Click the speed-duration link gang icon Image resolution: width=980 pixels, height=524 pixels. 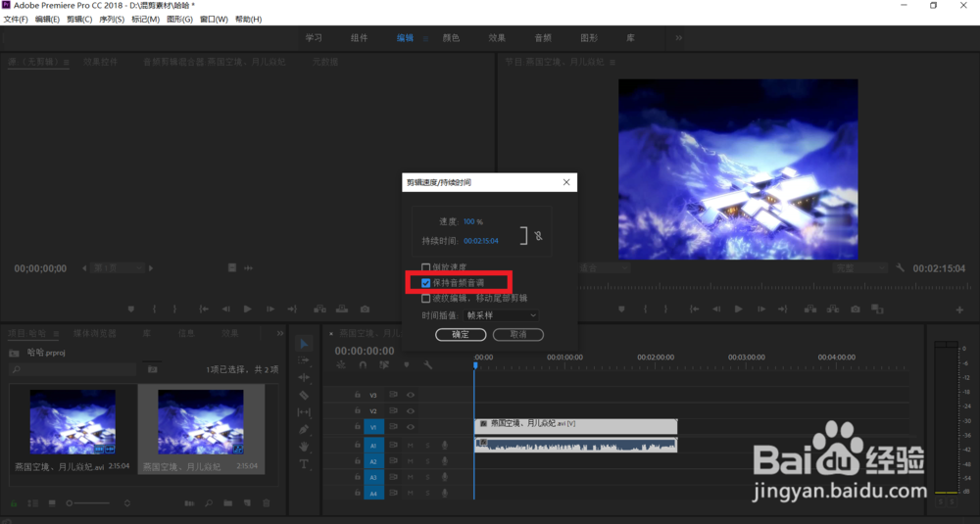tap(538, 236)
